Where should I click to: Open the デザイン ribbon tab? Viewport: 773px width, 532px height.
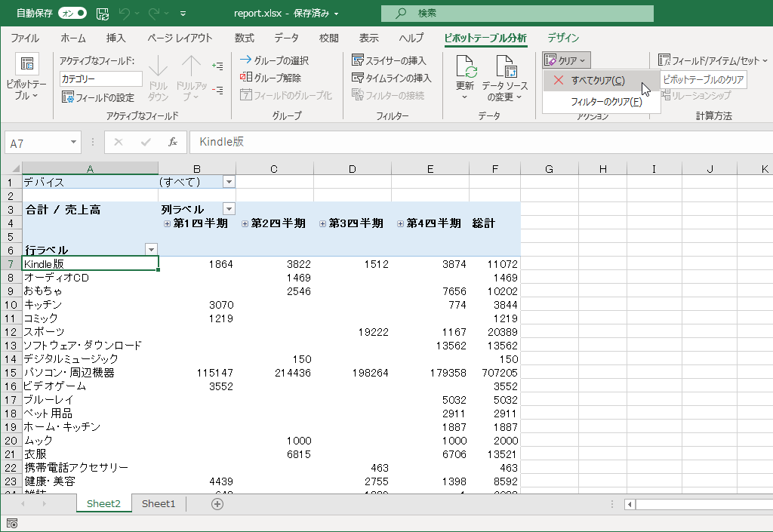pos(563,38)
